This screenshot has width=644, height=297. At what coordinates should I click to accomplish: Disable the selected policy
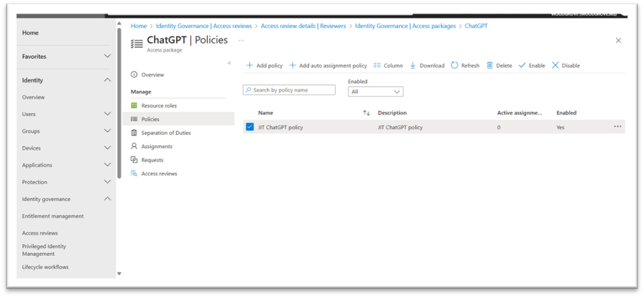tap(566, 66)
